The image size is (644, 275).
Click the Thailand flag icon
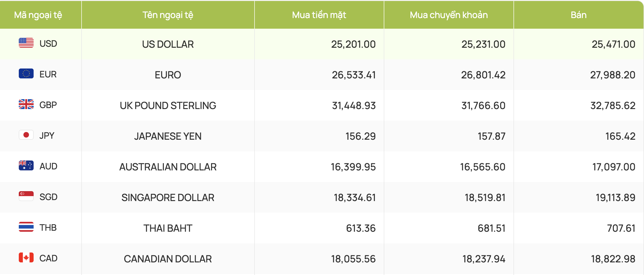26,227
